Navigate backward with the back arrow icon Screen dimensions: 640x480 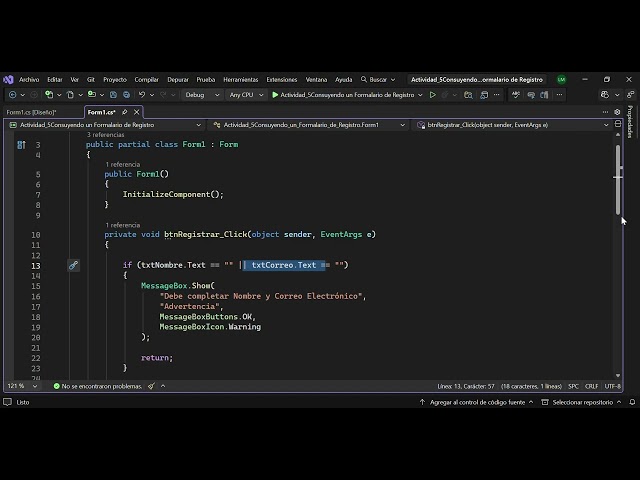click(13, 95)
